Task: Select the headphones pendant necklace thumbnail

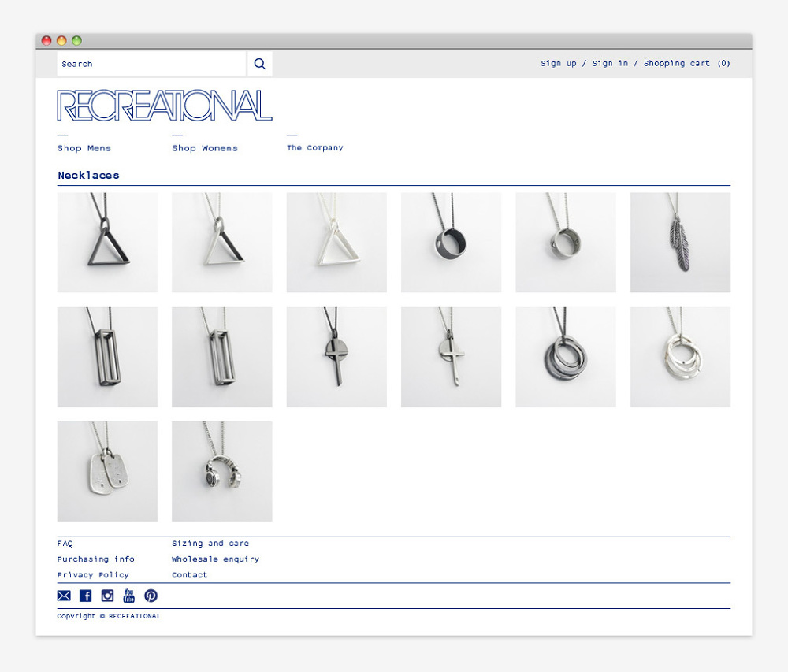Action: pos(221,471)
